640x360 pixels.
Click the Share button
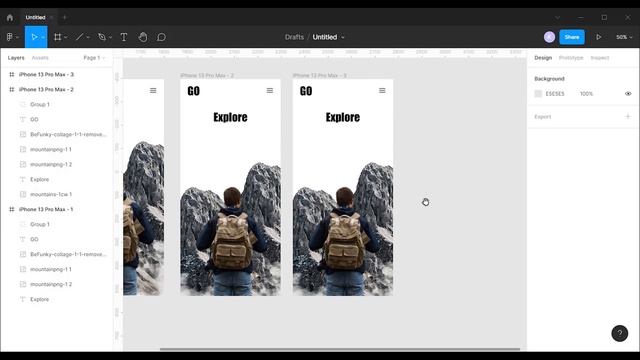572,37
